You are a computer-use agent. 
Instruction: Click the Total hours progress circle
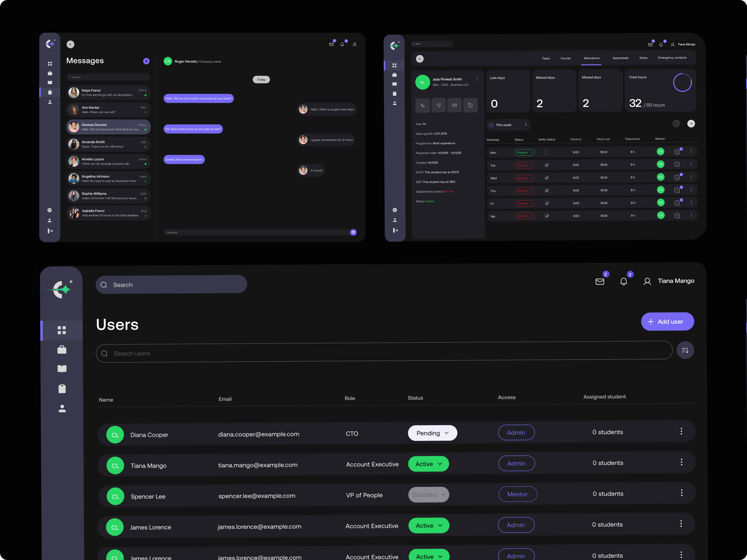683,82
